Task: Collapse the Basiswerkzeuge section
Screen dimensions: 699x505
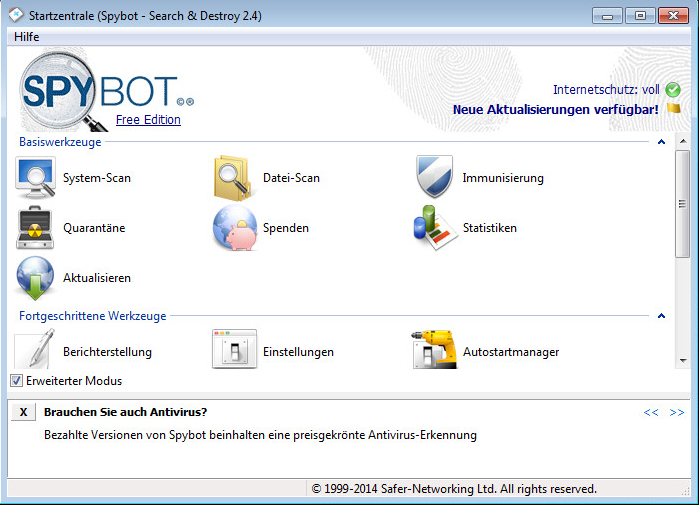Action: (662, 142)
